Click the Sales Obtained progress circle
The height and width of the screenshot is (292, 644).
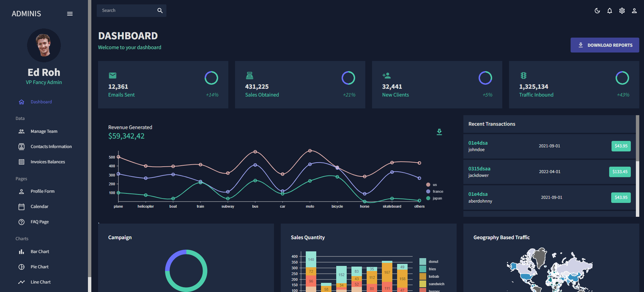tap(348, 78)
